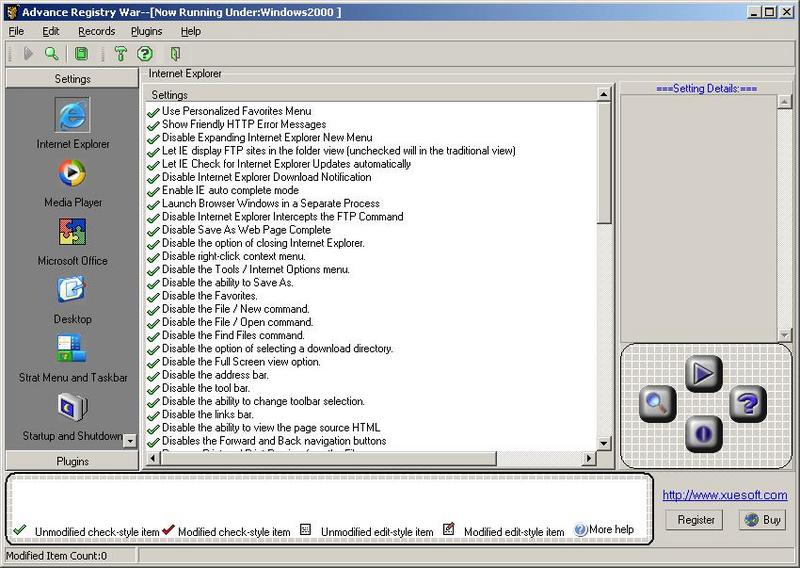This screenshot has height=568, width=800.
Task: Open the Records menu
Action: click(96, 31)
